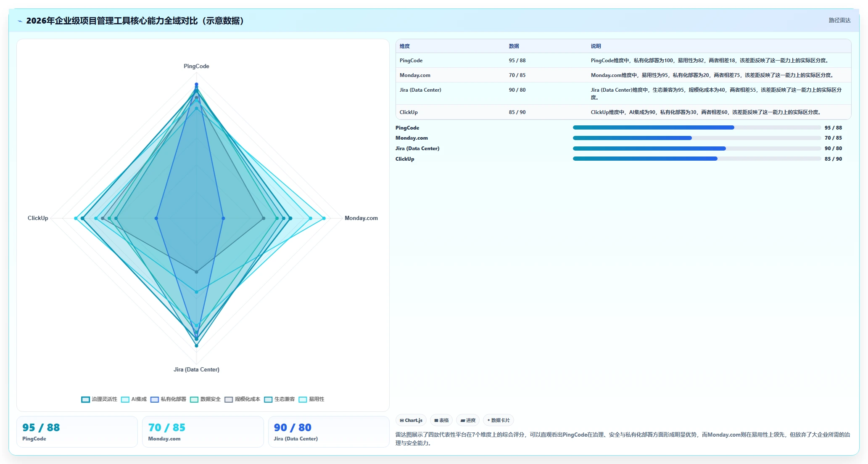Click the 说明 column header
Viewport: 868px width, 464px height.
point(596,46)
